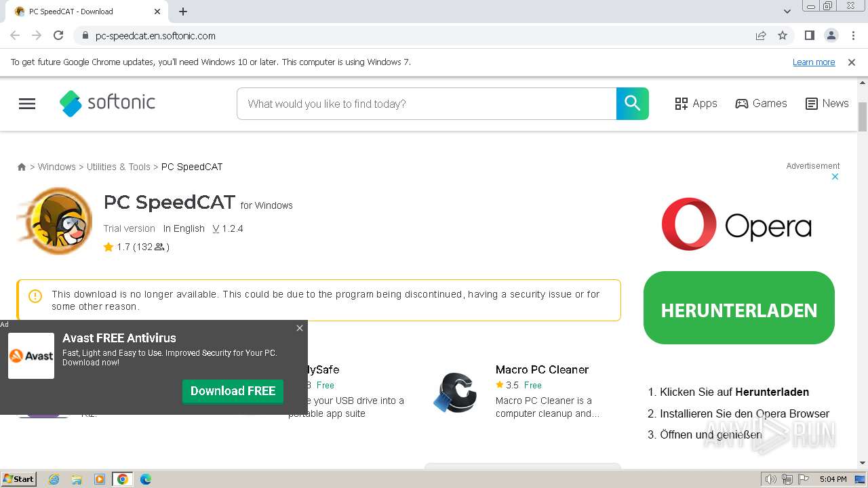Click the network tray icon
The width and height of the screenshot is (868, 488).
(787, 479)
